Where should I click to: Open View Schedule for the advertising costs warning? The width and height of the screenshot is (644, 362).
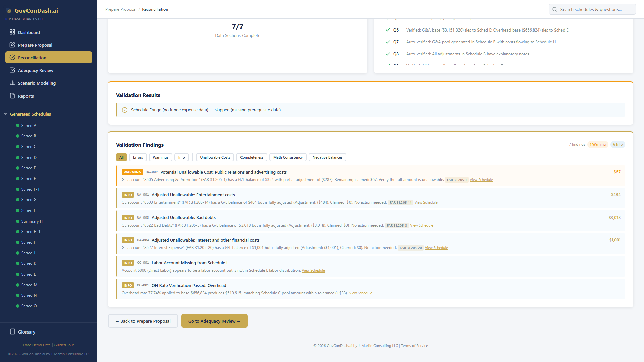(481, 179)
